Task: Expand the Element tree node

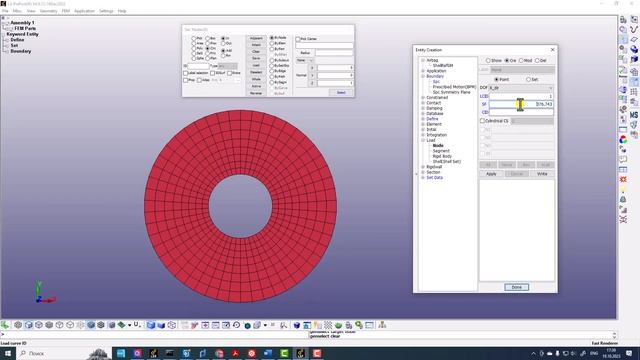Action: click(423, 124)
